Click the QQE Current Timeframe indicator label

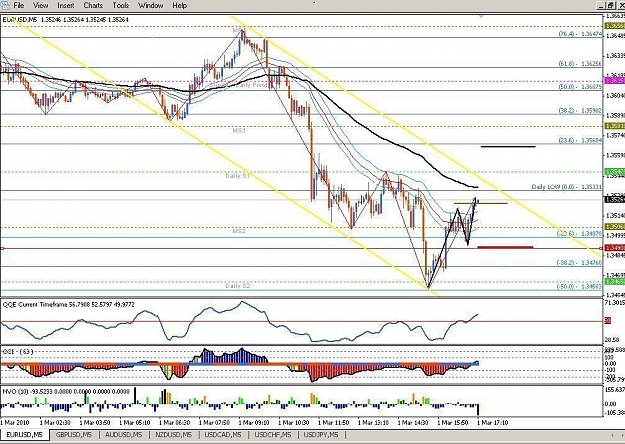coord(69,305)
